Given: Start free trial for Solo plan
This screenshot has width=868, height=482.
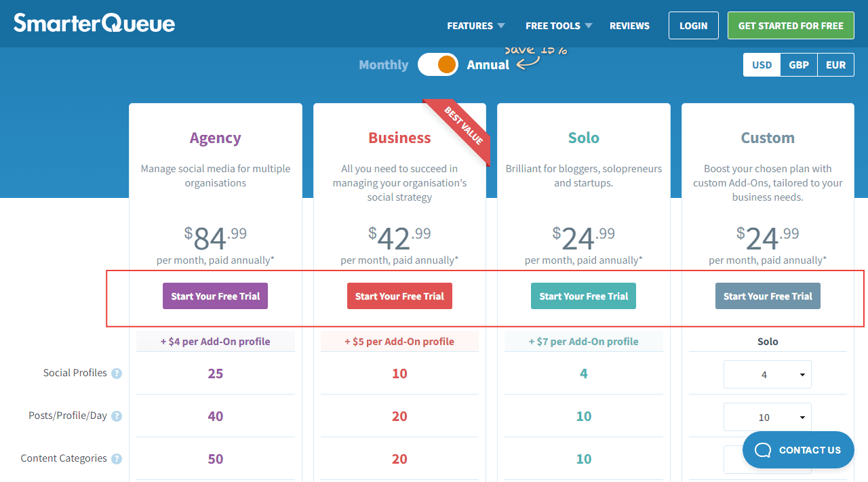Looking at the screenshot, I should pos(583,296).
